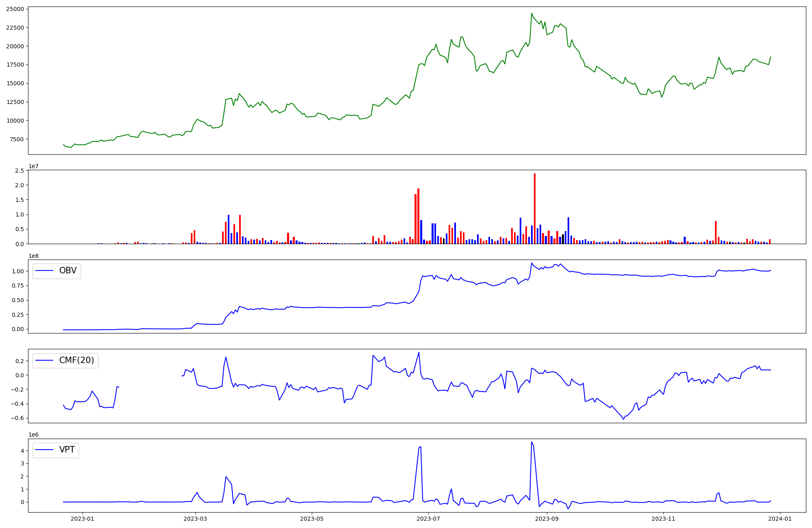Select the 2023-01 x-axis date label

[82, 519]
